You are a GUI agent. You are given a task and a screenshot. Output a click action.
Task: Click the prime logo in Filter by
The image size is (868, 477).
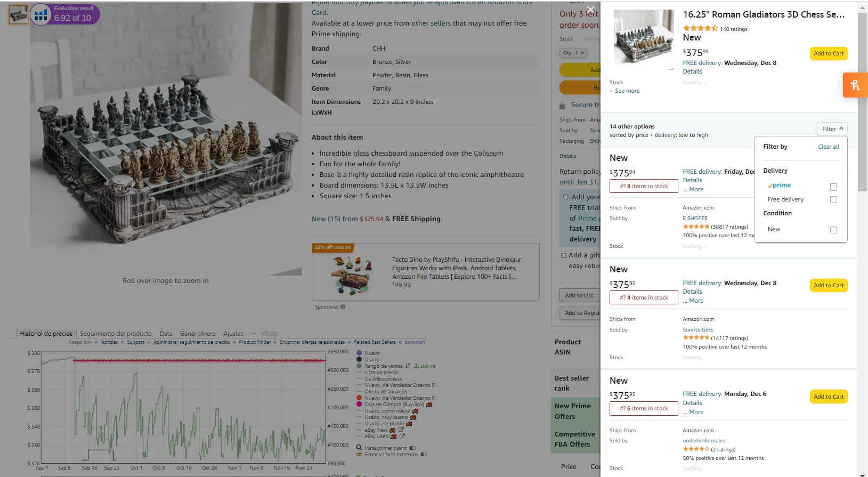point(780,185)
